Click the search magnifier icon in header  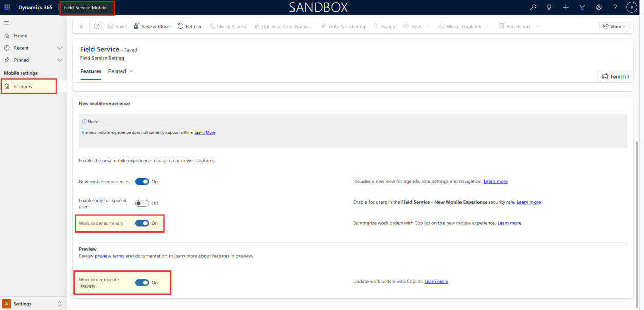(x=533, y=7)
